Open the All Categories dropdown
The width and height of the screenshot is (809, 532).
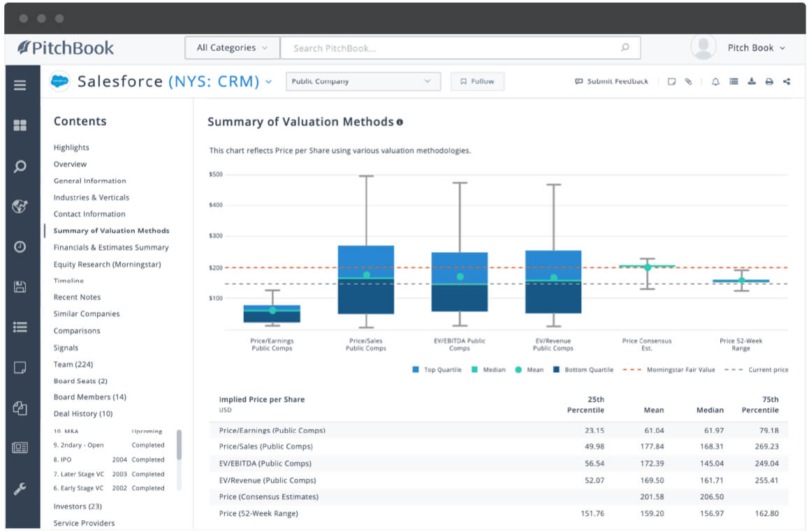tap(231, 47)
